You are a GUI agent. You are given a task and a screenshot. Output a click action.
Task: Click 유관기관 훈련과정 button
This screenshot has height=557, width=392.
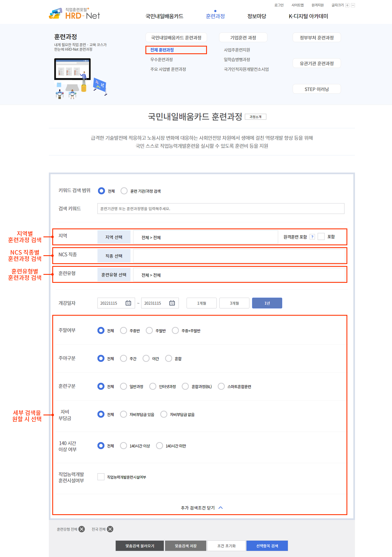[317, 63]
